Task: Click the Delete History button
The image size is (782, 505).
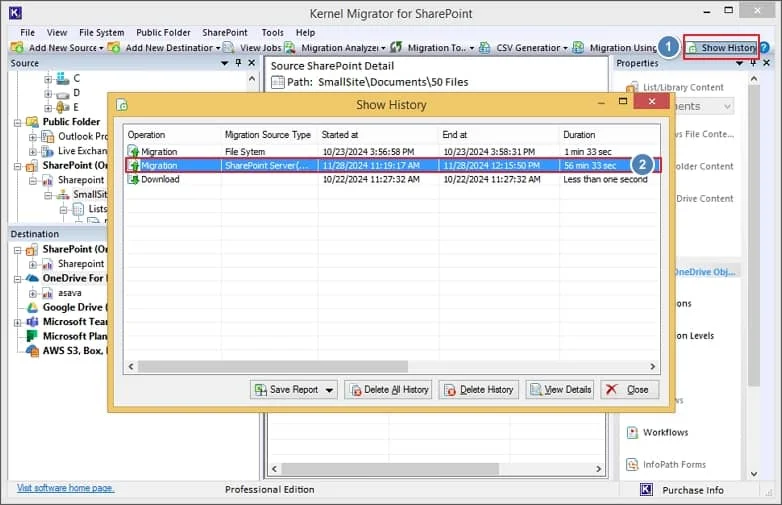Action: (x=479, y=390)
